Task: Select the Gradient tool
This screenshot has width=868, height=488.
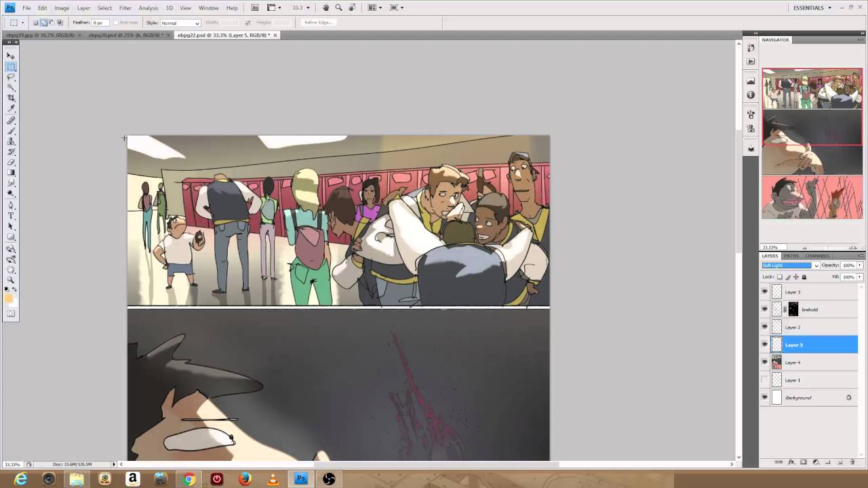Action: [11, 173]
